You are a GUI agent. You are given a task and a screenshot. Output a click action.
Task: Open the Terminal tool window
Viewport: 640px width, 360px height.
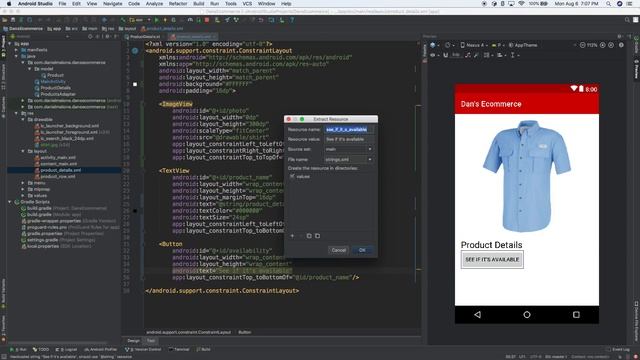point(179,349)
